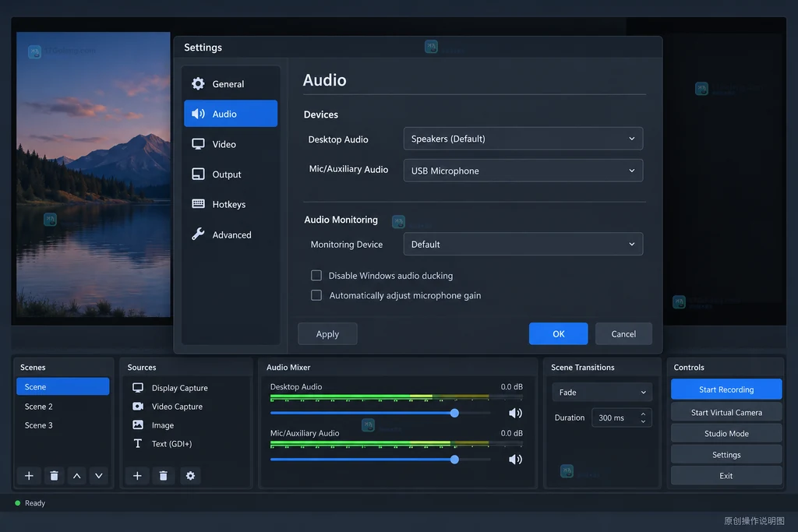The width and height of the screenshot is (798, 532).
Task: Switch to the Video settings category
Action: [x=231, y=144]
